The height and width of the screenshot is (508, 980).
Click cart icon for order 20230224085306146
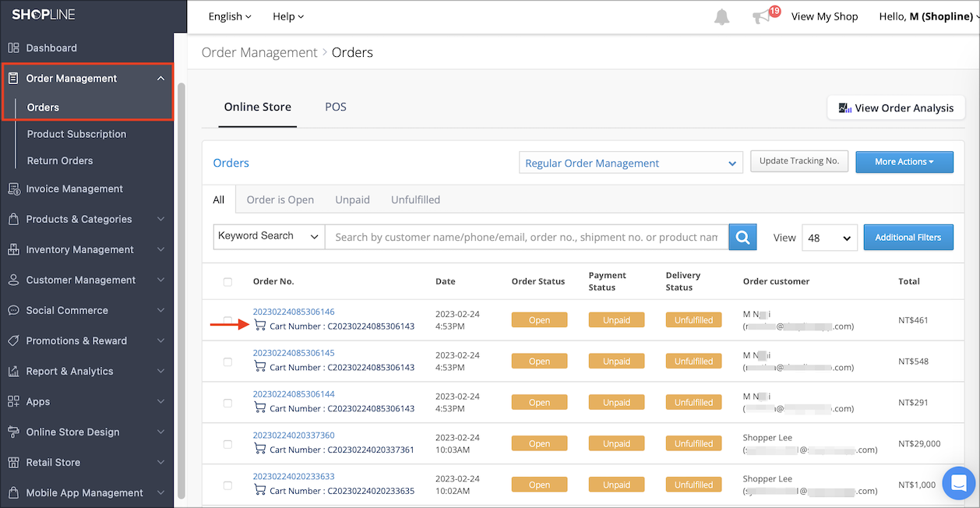pos(260,326)
